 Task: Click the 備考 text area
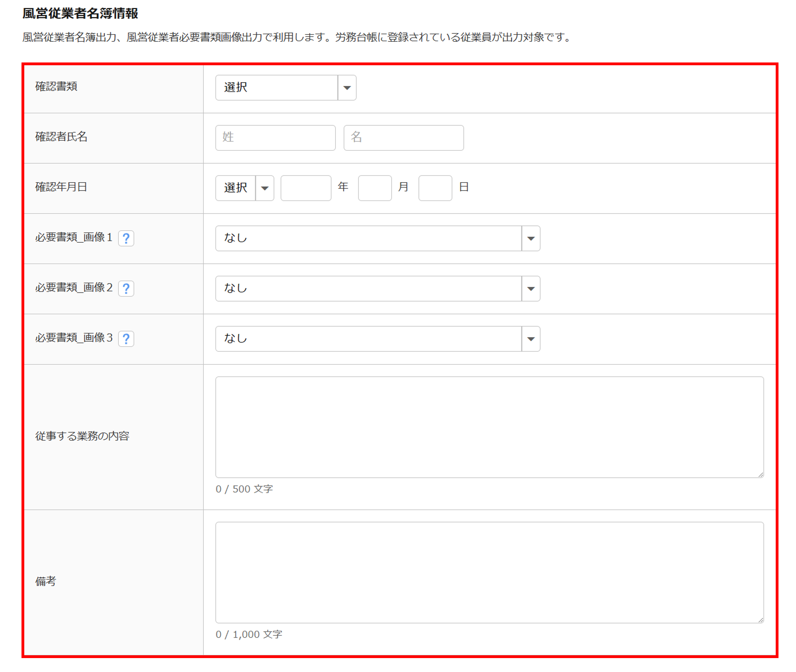489,572
